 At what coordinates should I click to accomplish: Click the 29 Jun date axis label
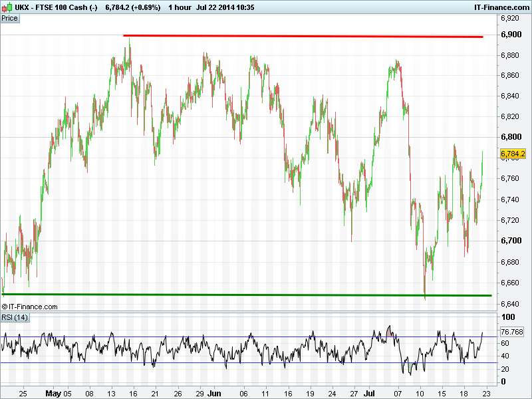click(x=208, y=394)
